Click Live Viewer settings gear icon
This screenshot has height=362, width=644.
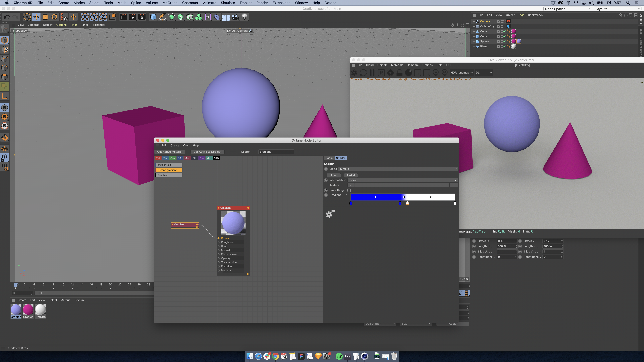pos(390,73)
